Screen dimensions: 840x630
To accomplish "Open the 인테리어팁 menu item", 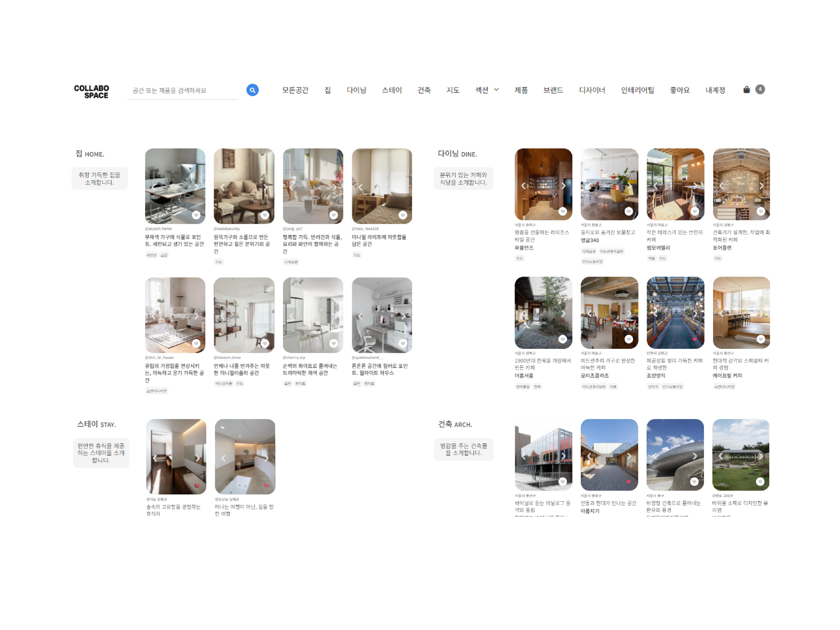I will pos(637,90).
